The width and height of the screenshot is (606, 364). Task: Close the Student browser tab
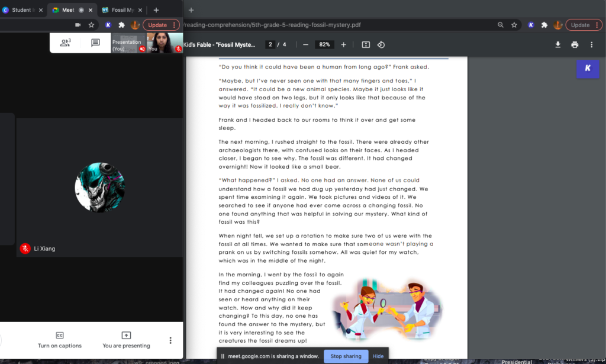coord(41,10)
